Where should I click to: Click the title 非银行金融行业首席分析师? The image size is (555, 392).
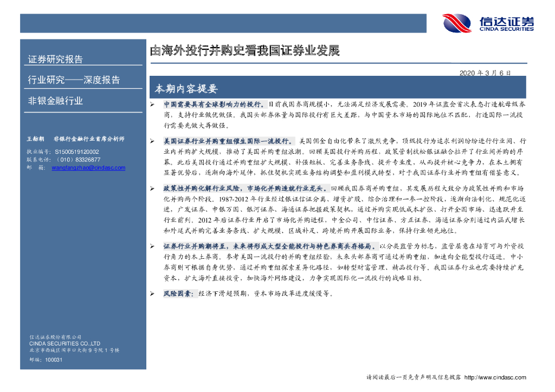coord(89,139)
